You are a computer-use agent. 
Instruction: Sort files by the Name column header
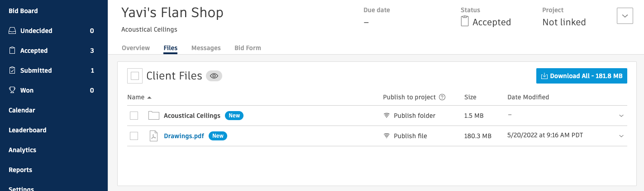tap(136, 97)
